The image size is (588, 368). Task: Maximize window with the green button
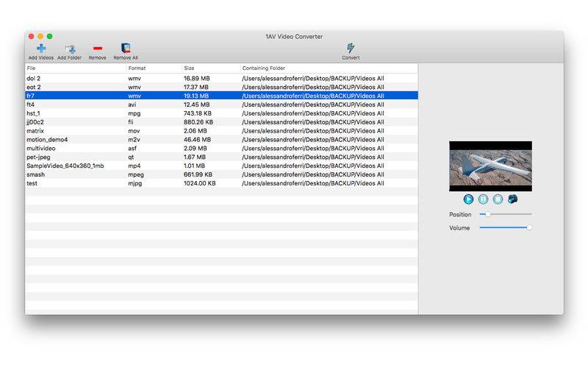pyautogui.click(x=49, y=36)
